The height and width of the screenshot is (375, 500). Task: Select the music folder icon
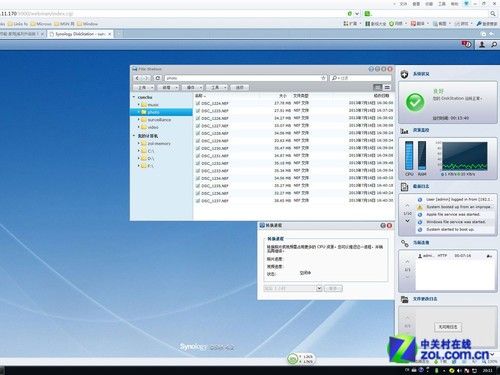point(144,105)
